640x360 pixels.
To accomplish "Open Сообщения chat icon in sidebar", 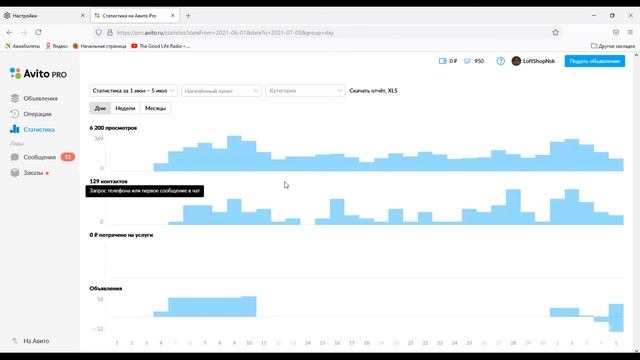I will [15, 157].
